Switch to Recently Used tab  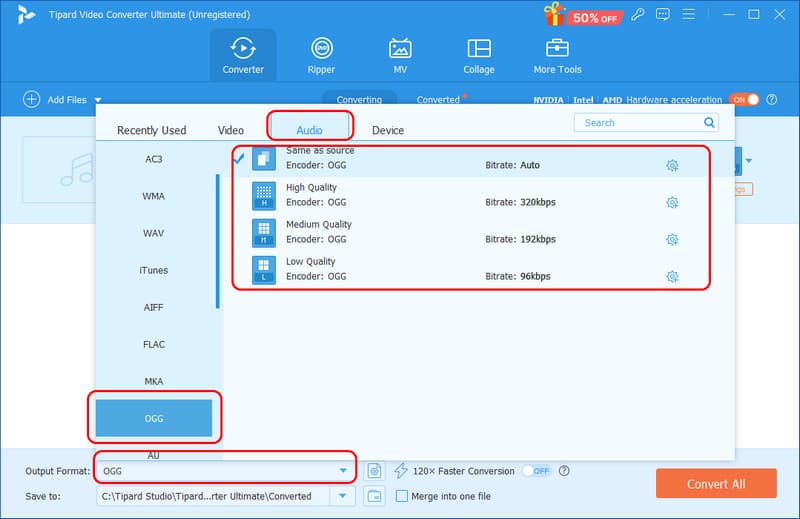coord(152,130)
